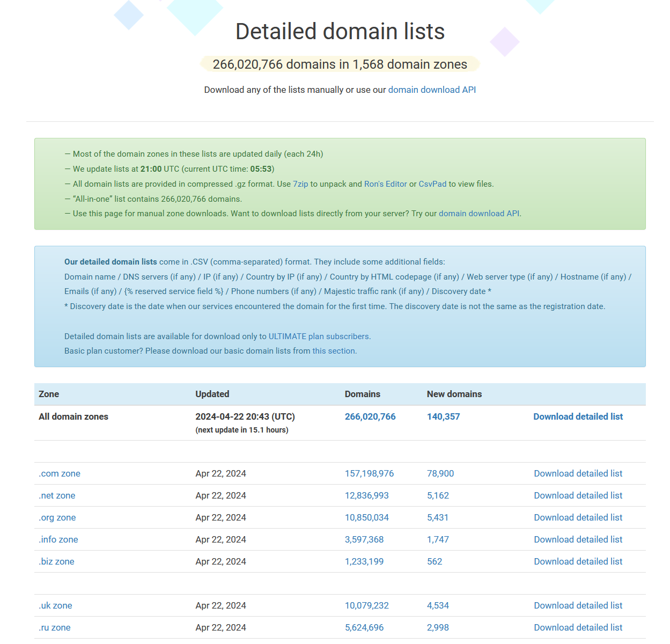Open the .info zone link
670x644 pixels.
(58, 539)
